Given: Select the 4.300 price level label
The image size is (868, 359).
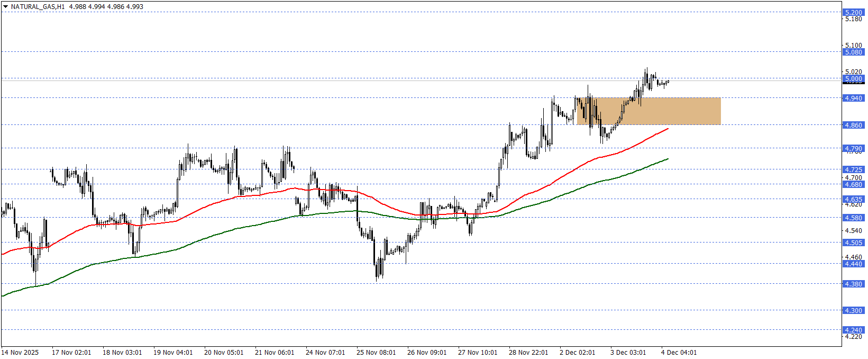Looking at the screenshot, I should click(853, 310).
